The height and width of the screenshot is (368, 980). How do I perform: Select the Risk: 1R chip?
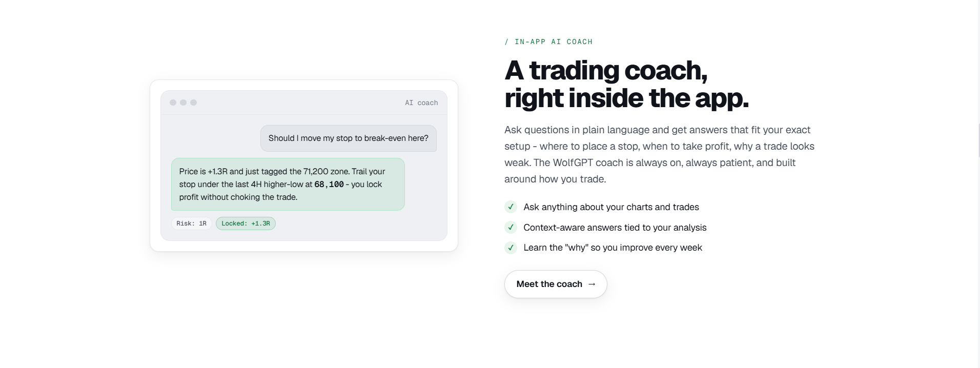(x=191, y=223)
